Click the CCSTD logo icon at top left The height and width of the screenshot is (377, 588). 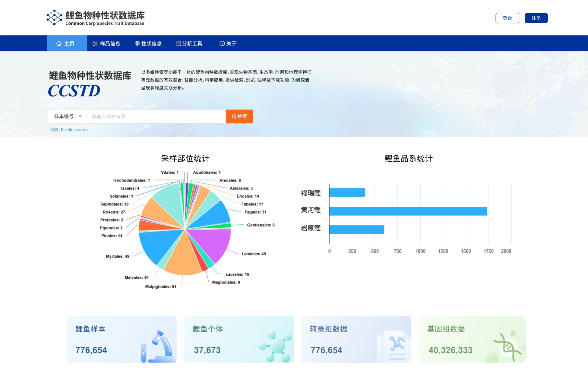click(x=54, y=17)
